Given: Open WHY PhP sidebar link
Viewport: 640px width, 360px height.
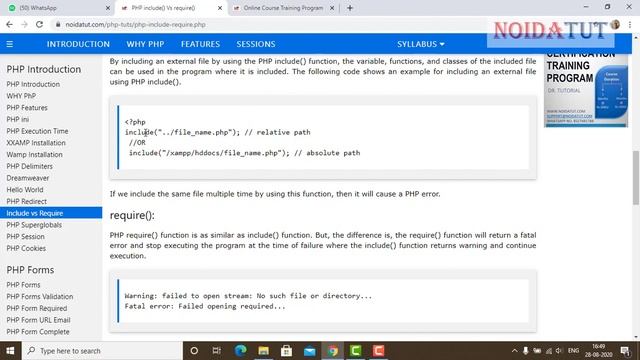Looking at the screenshot, I should 21,96.
